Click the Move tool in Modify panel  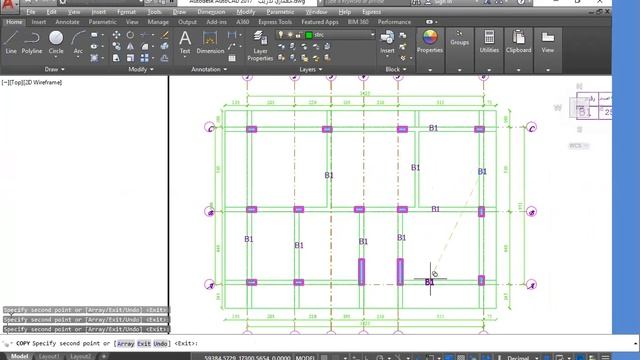(116, 35)
